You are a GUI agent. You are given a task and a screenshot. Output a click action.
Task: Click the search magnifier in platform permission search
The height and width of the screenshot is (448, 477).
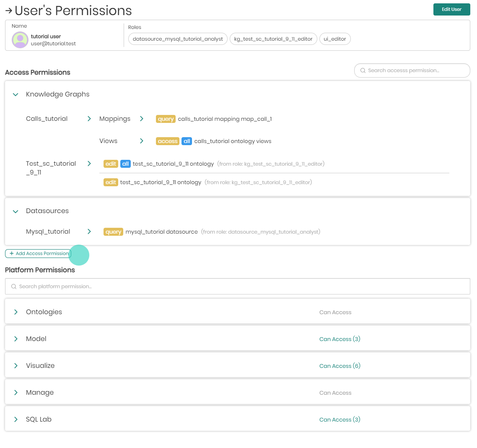(x=13, y=286)
